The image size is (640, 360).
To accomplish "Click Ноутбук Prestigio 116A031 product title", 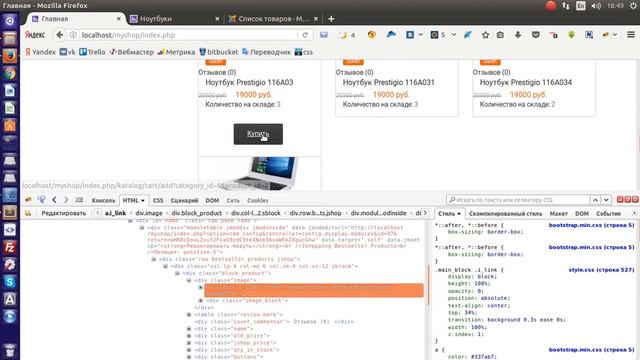I will click(x=389, y=82).
